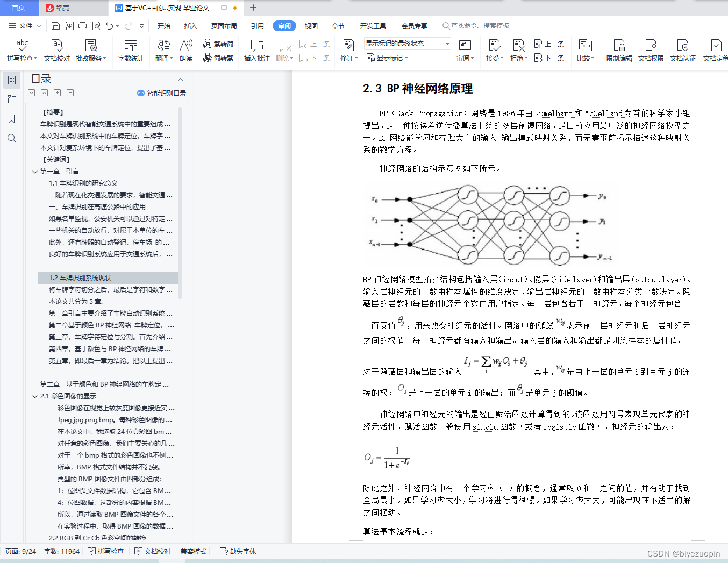
Task: Expand all outline levels with plus box
Action: click(57, 92)
